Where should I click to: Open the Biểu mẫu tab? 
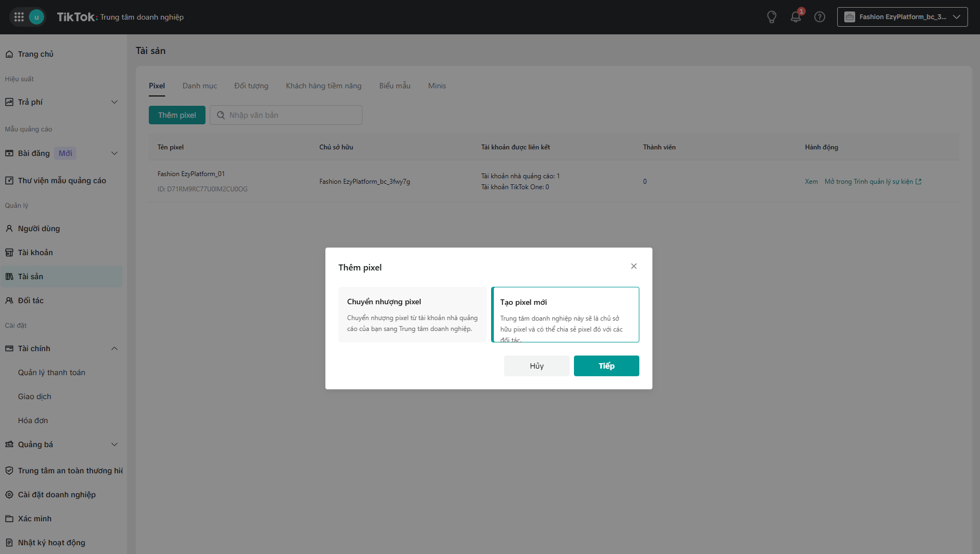click(x=395, y=86)
